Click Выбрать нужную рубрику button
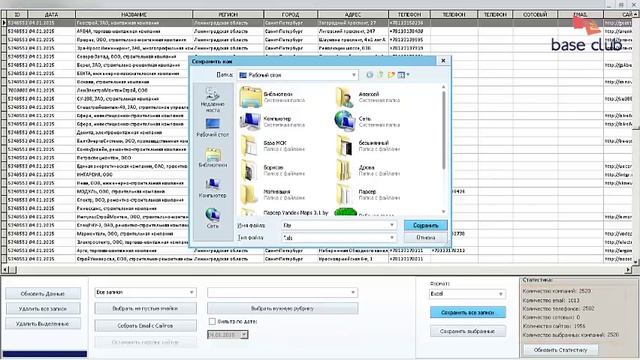This screenshot has height=360, width=640. click(282, 309)
